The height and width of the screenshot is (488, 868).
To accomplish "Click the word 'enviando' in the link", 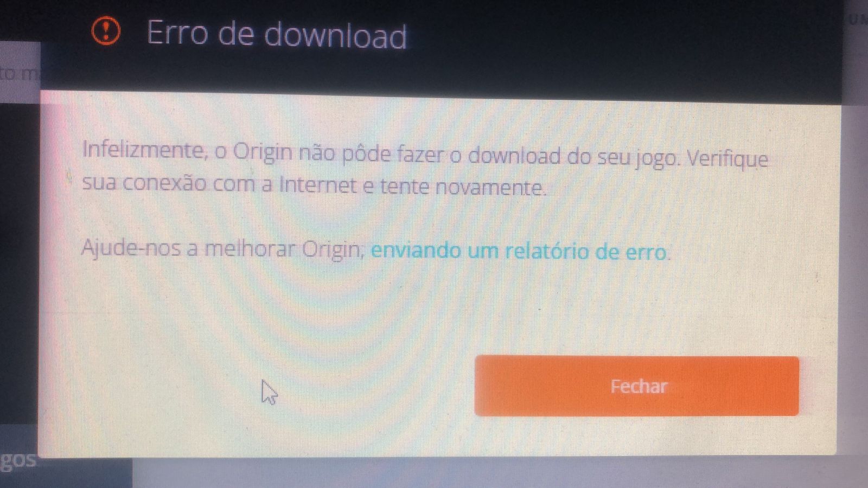I will pyautogui.click(x=416, y=251).
